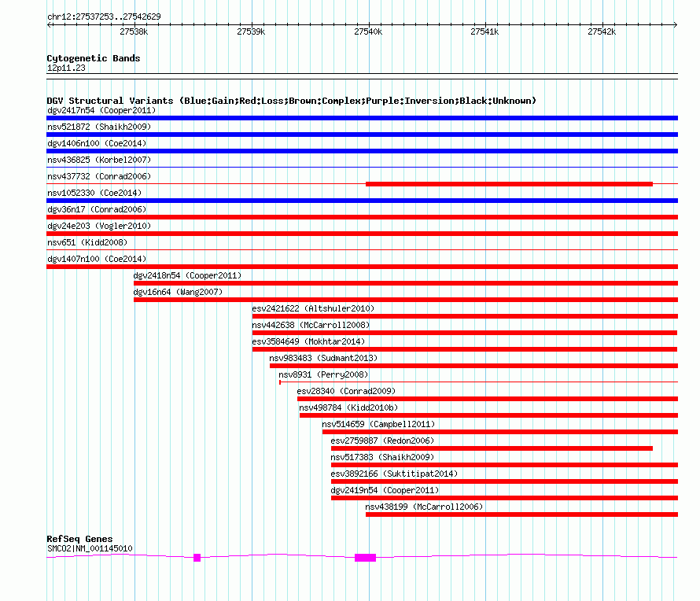This screenshot has width=700, height=601.
Task: Select variant dgv2419n54 (Cooper2011) label
Action: click(x=385, y=490)
